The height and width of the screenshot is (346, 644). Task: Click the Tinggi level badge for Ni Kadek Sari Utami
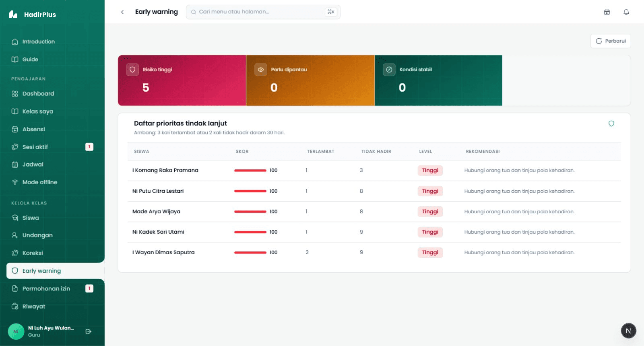coord(430,232)
